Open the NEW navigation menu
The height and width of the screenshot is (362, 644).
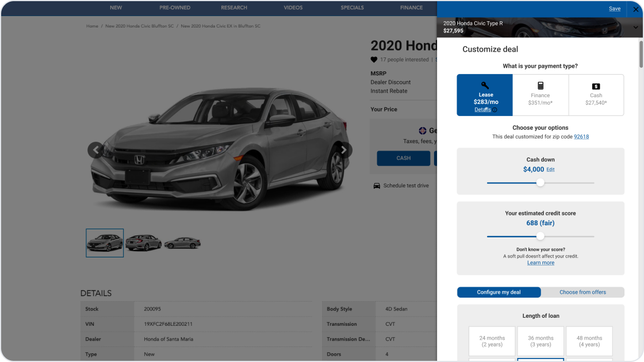click(116, 7)
